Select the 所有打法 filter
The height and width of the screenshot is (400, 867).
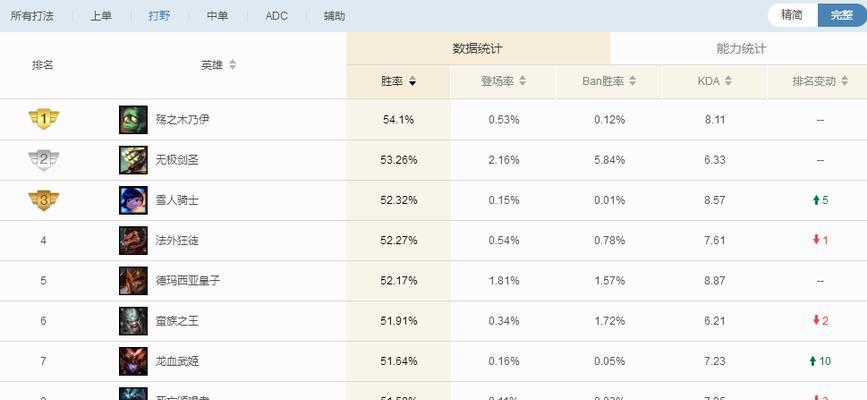(x=32, y=16)
